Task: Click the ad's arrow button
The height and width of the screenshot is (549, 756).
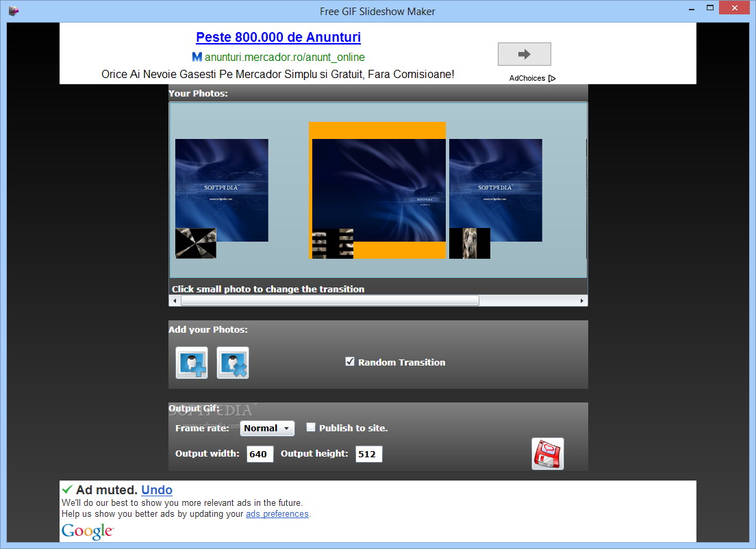Action: (x=525, y=54)
